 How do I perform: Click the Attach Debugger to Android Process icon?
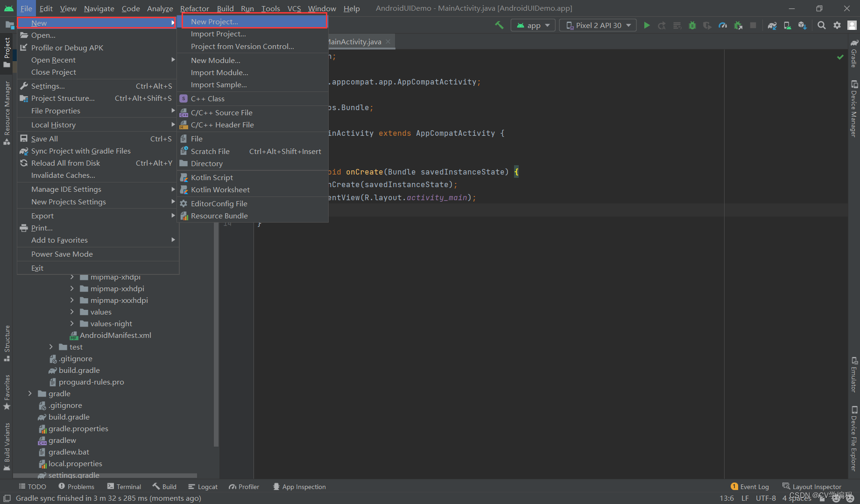coord(738,25)
